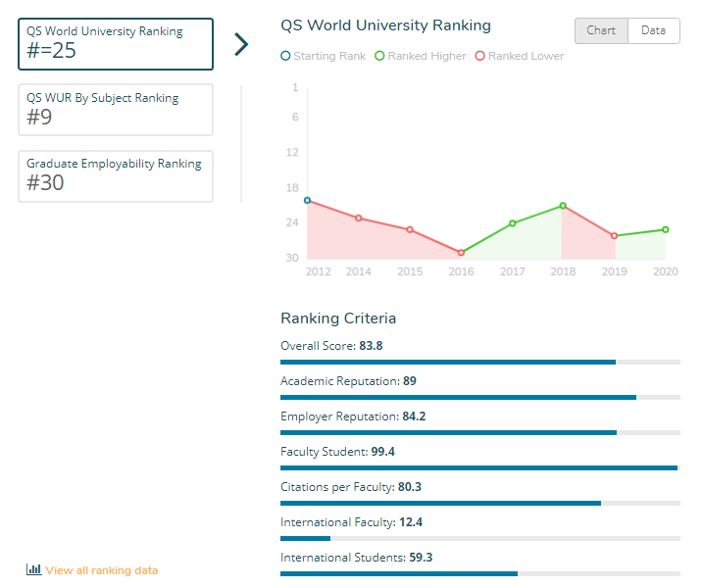Click the International Faculty progress bar

pos(480,539)
